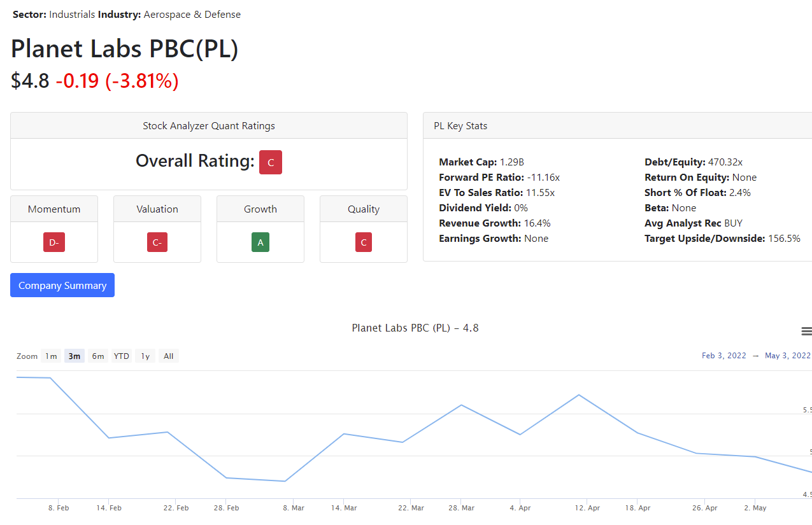This screenshot has width=812, height=525.
Task: Select the 3m zoom range
Action: click(75, 356)
